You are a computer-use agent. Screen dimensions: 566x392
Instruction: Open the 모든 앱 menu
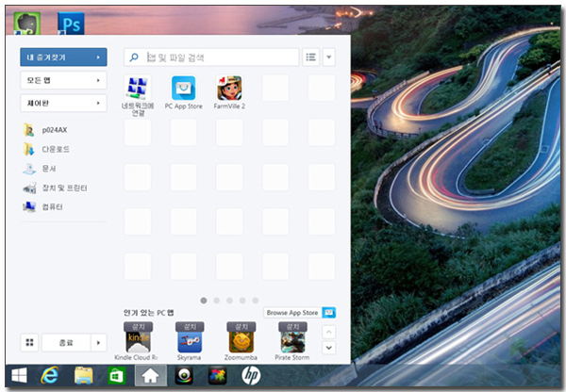pyautogui.click(x=63, y=80)
